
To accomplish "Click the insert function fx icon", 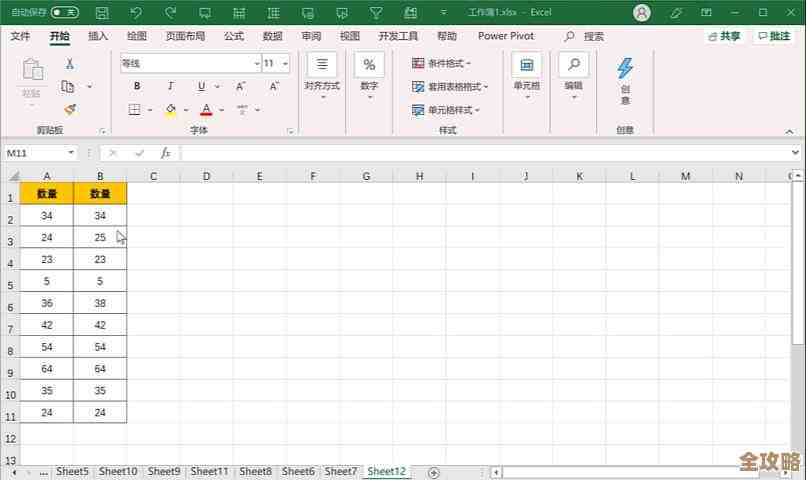I will pyautogui.click(x=165, y=153).
